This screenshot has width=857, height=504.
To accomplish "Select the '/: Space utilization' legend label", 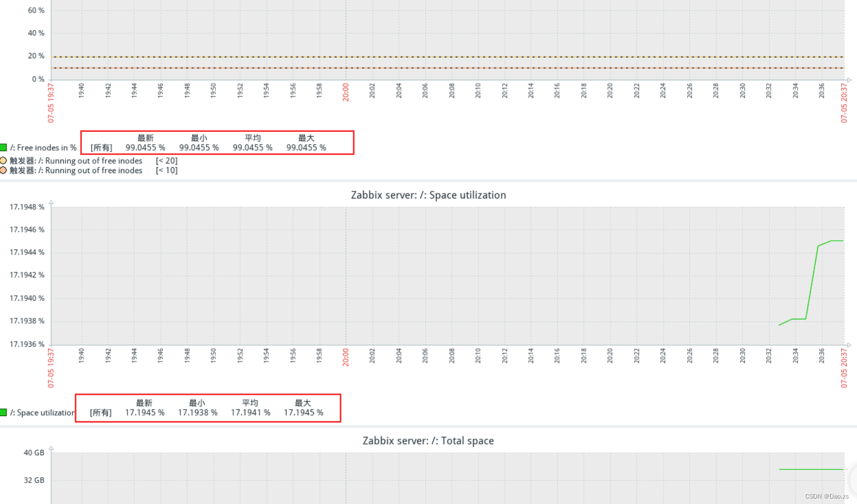I will point(42,412).
